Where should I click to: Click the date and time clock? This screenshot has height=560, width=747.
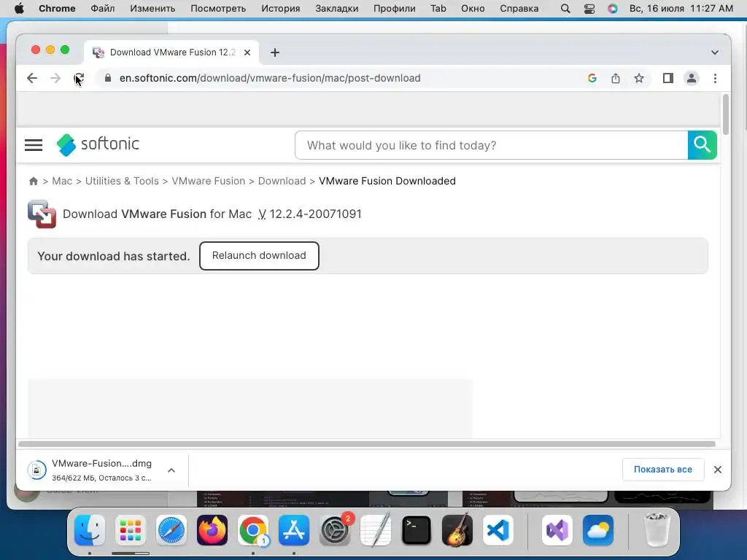click(681, 9)
